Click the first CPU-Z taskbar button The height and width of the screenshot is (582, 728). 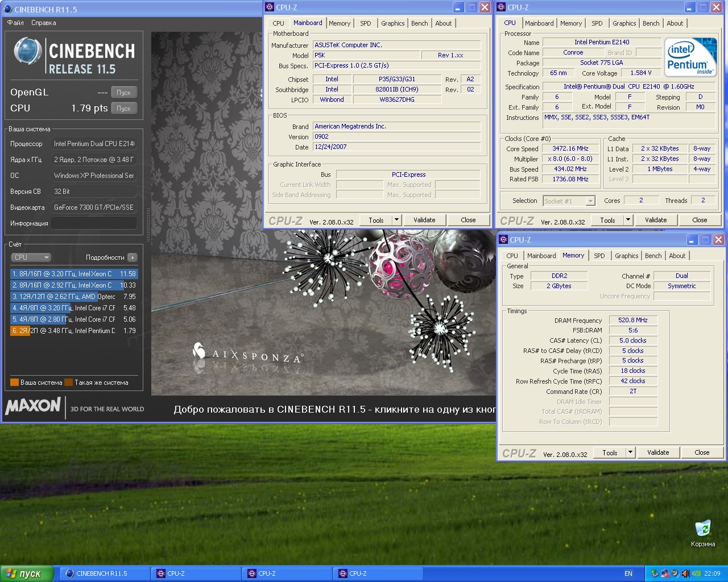point(196,573)
